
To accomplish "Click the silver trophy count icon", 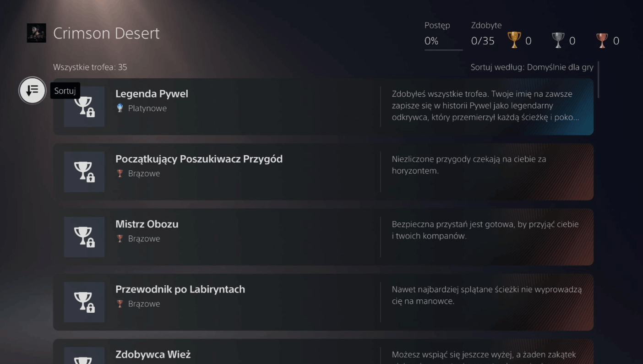I will pyautogui.click(x=558, y=40).
